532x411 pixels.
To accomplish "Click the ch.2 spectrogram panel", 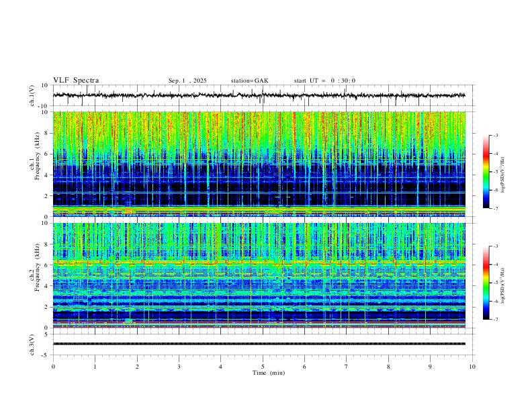I will [x=259, y=275].
